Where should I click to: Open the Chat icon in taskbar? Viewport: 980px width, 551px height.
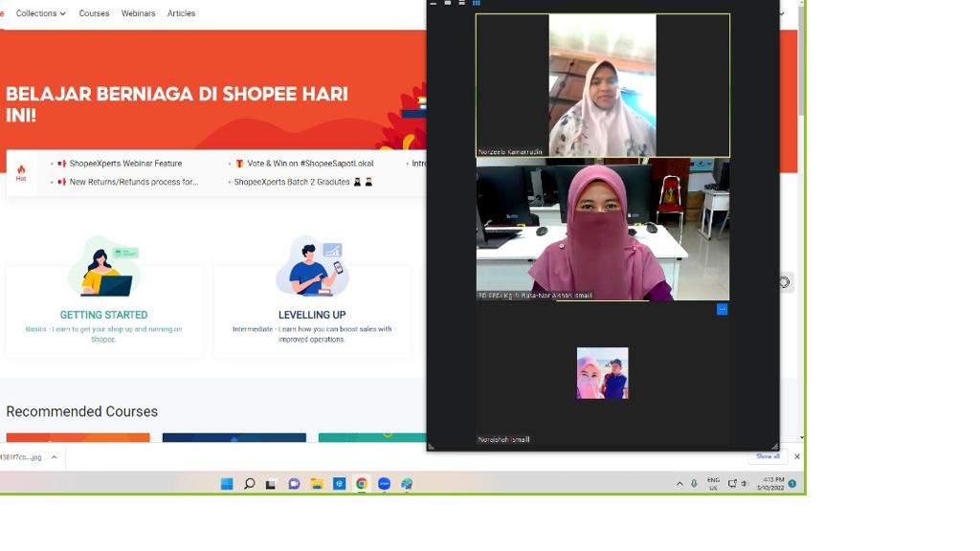click(x=294, y=484)
